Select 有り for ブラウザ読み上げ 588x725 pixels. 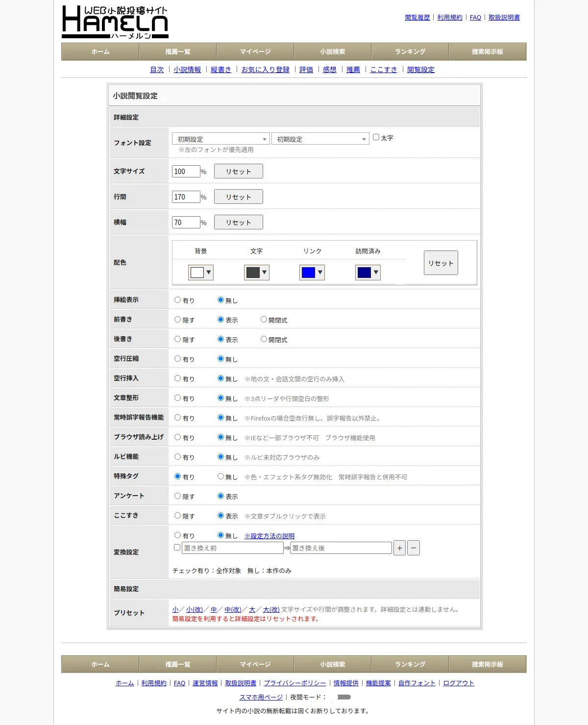pyautogui.click(x=178, y=437)
